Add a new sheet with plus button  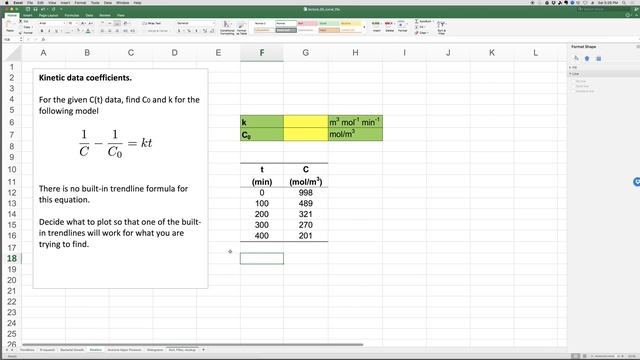point(203,350)
